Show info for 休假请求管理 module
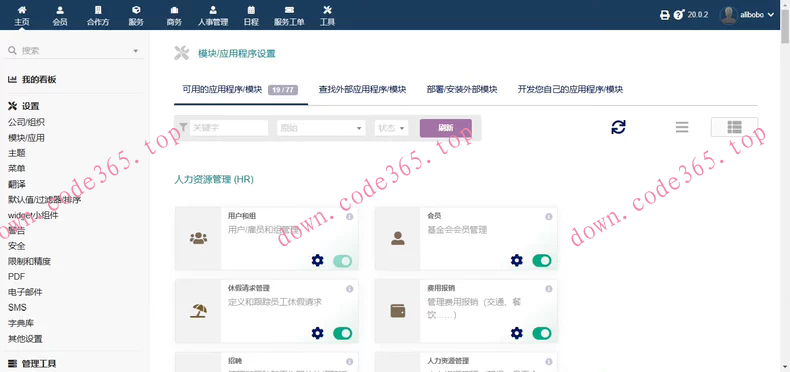 [x=350, y=289]
